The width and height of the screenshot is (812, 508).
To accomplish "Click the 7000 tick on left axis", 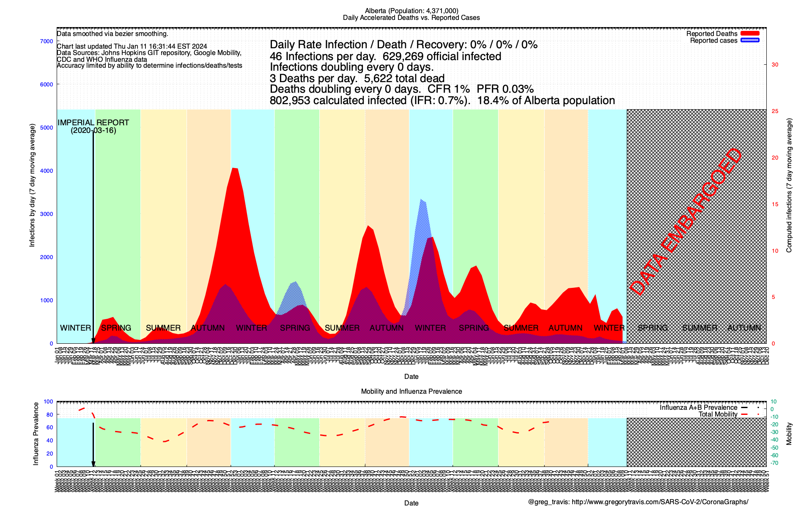I will tap(47, 41).
